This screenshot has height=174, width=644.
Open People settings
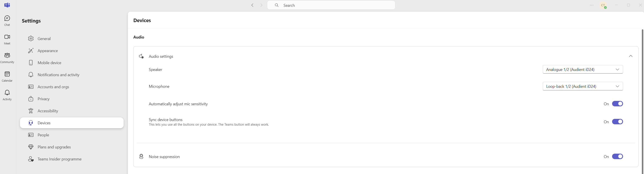72,135
